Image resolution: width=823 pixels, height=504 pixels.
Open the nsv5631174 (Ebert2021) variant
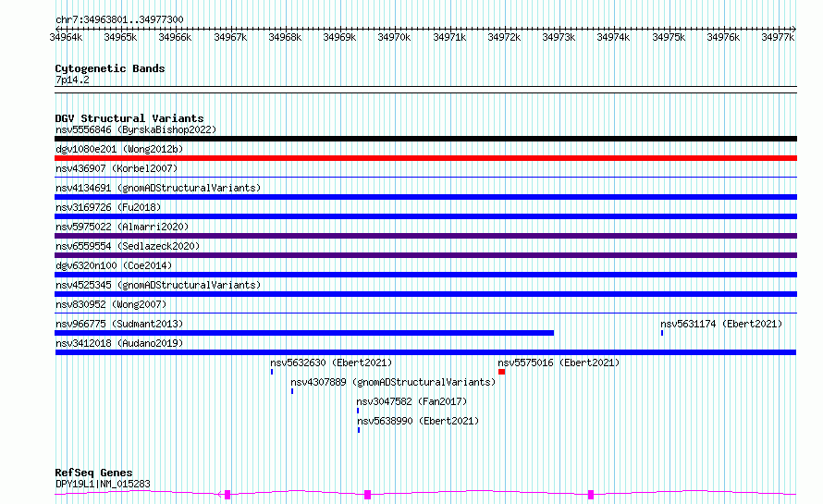tap(721, 324)
